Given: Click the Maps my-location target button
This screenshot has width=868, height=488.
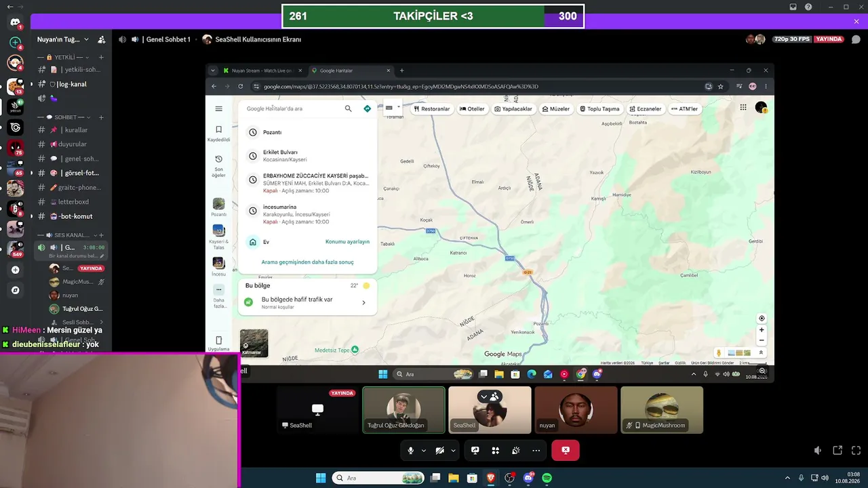Looking at the screenshot, I should coord(762,319).
